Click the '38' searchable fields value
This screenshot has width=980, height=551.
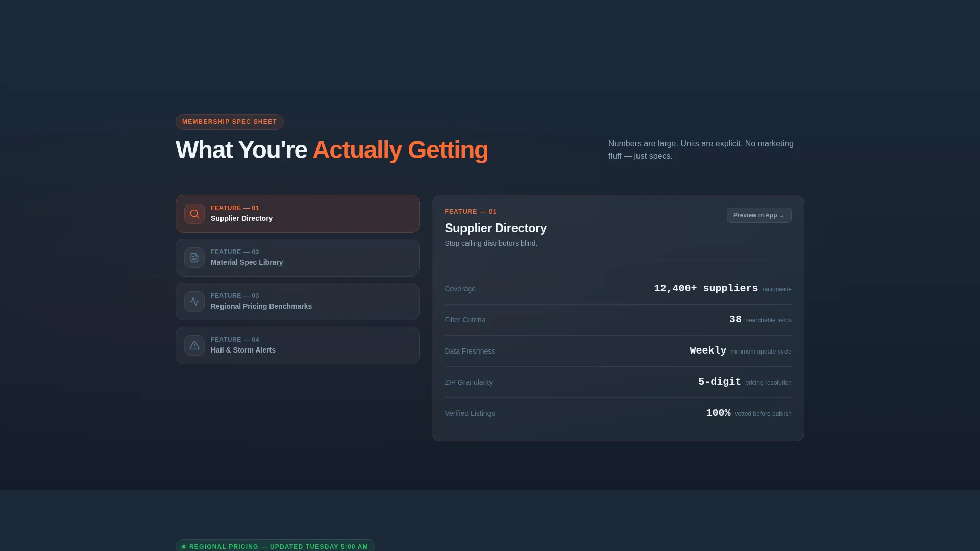735,319
